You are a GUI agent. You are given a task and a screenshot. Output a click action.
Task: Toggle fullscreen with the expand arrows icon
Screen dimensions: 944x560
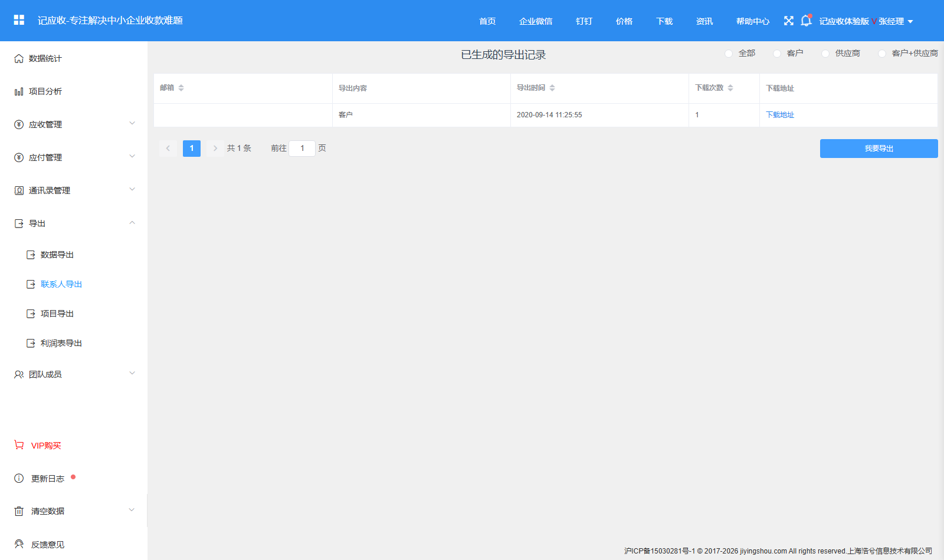click(x=789, y=21)
